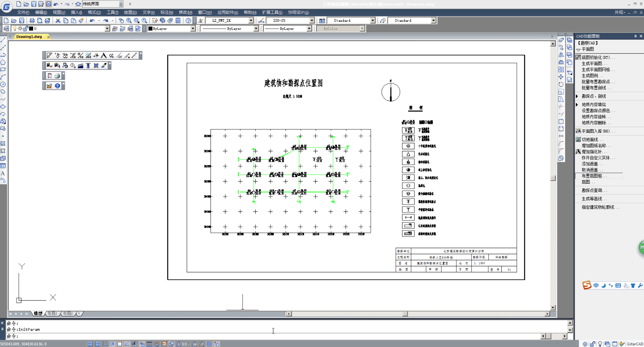
Task: Select the Multiline Text A tool
Action: [x=3, y=173]
